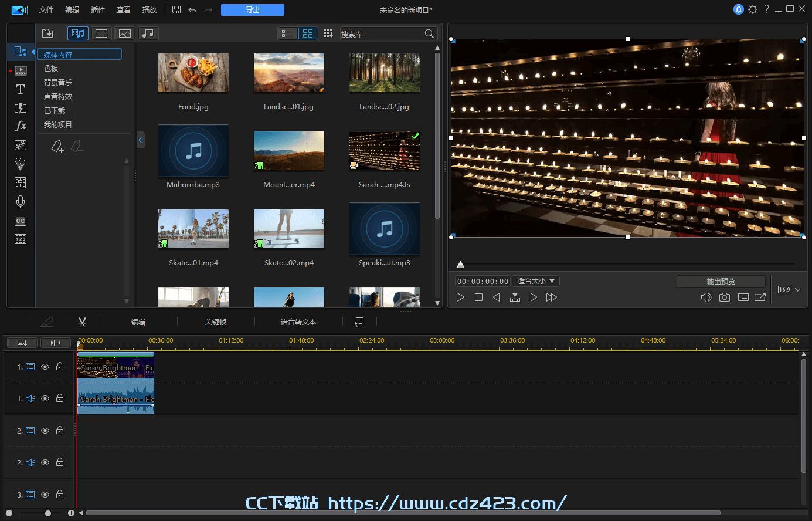This screenshot has height=521, width=812.
Task: Save project via floppy disk icon
Action: pyautogui.click(x=176, y=10)
